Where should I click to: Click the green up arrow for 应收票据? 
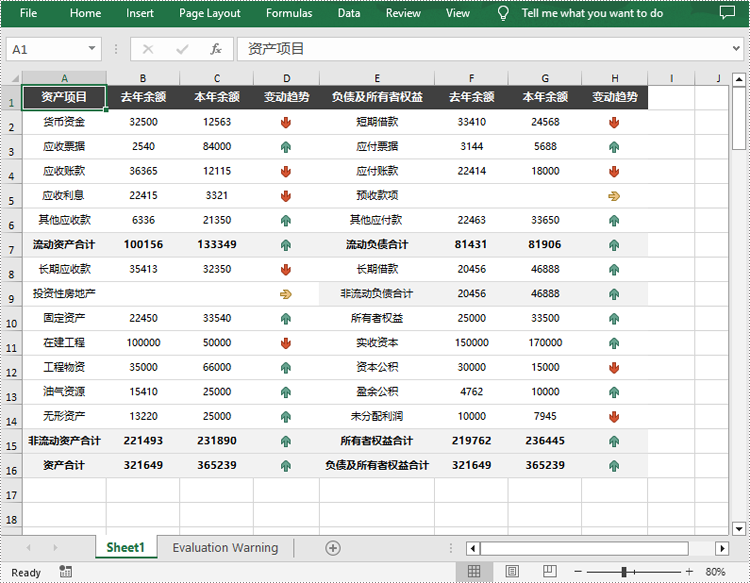coord(286,147)
